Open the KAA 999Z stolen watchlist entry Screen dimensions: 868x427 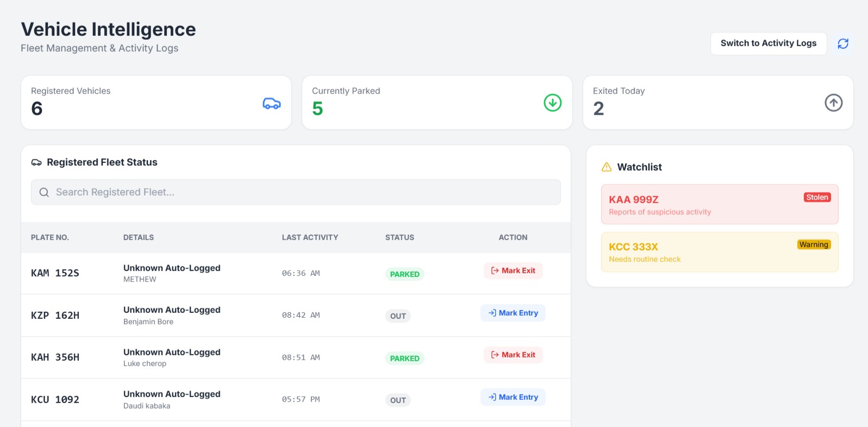click(x=701, y=205)
